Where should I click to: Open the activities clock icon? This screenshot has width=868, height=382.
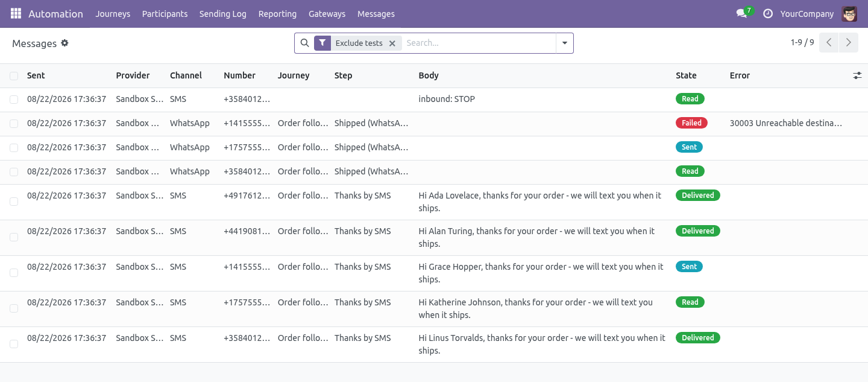click(767, 13)
